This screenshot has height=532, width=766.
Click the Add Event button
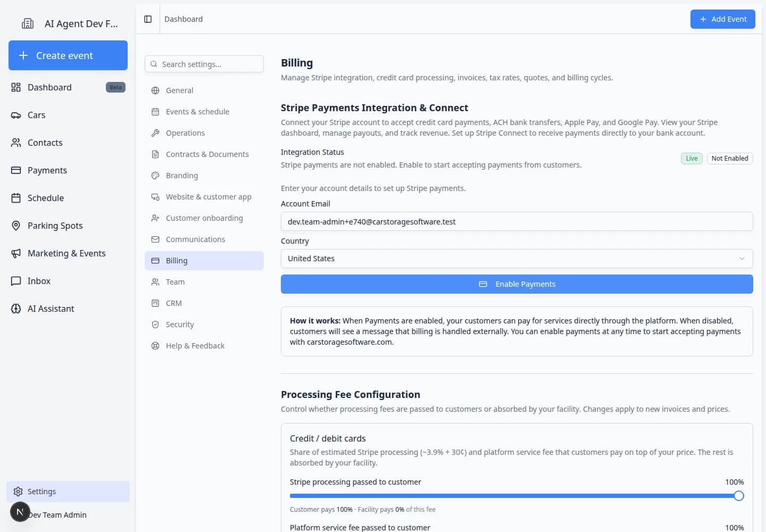pos(722,19)
